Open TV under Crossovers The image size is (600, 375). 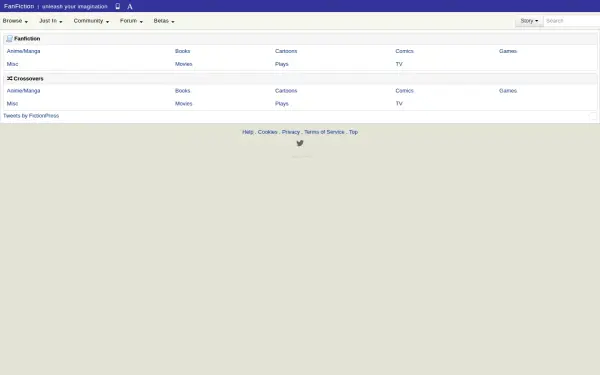399,103
